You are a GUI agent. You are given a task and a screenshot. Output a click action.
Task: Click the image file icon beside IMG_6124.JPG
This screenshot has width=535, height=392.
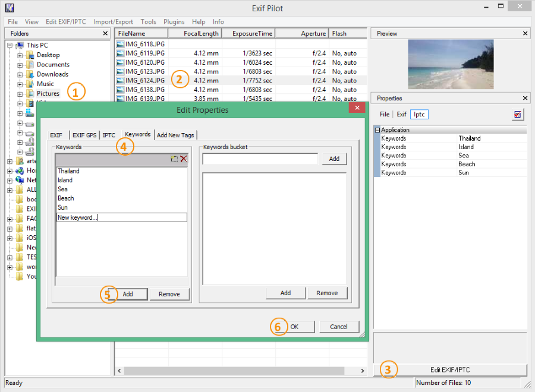[120, 81]
